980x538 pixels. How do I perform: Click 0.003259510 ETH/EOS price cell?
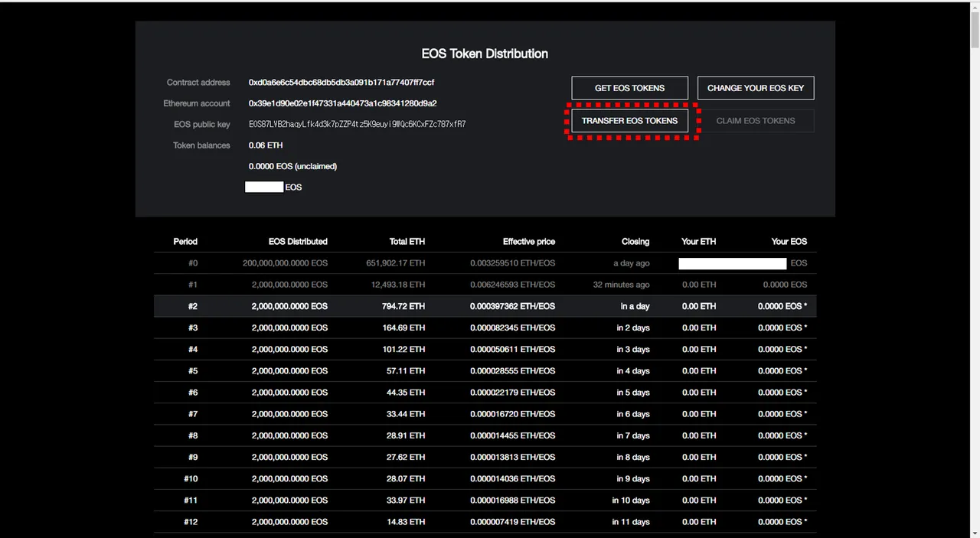click(x=513, y=263)
